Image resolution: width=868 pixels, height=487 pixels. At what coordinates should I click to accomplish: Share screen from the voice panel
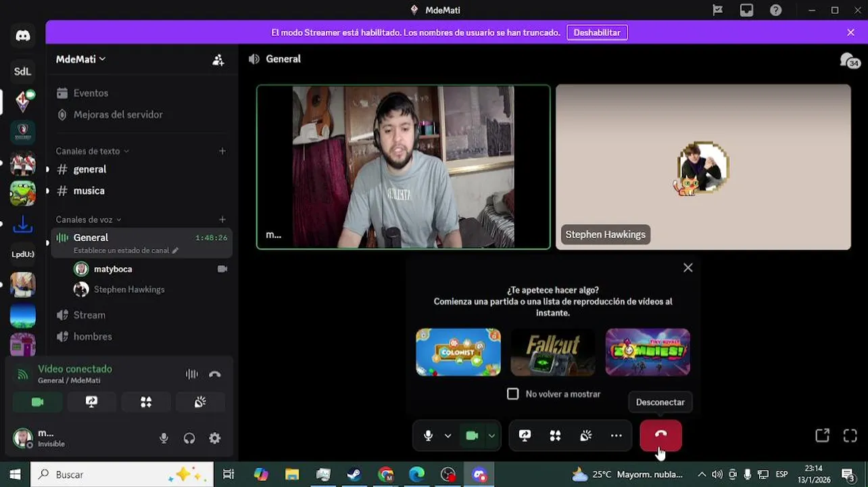click(92, 402)
